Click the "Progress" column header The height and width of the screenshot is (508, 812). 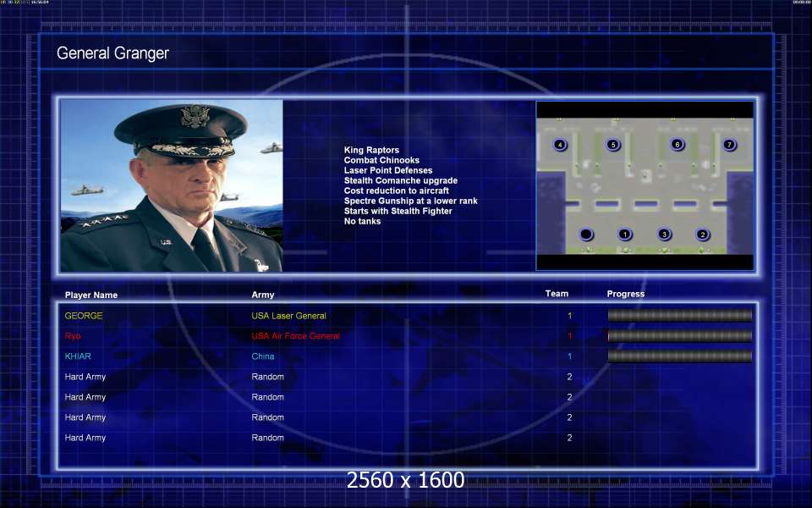click(626, 294)
